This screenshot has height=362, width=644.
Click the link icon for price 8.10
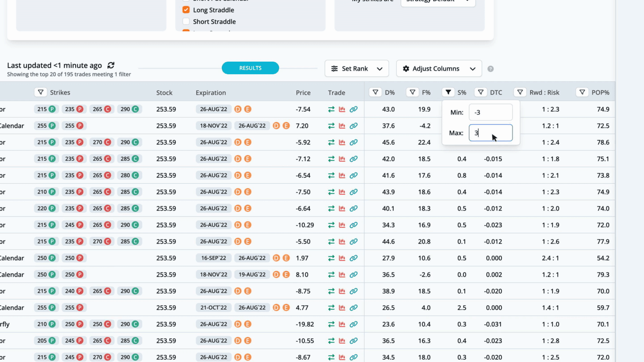[x=353, y=274]
